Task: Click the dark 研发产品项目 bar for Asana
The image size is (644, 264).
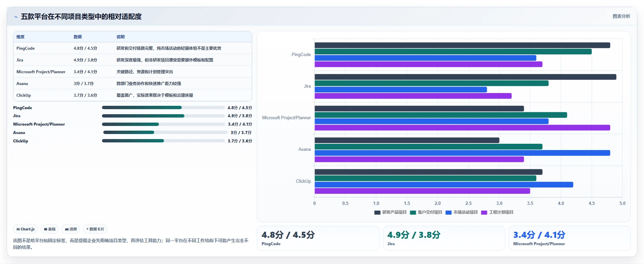Action: click(407, 140)
